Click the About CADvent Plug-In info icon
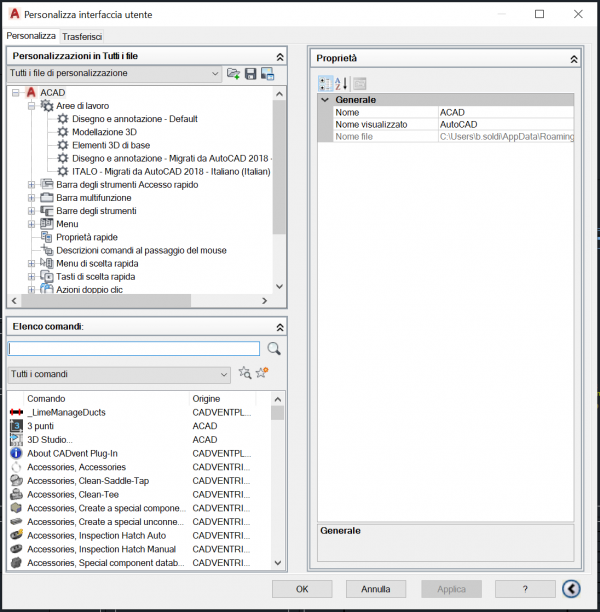Screen dimensions: 600x612 tap(16, 453)
